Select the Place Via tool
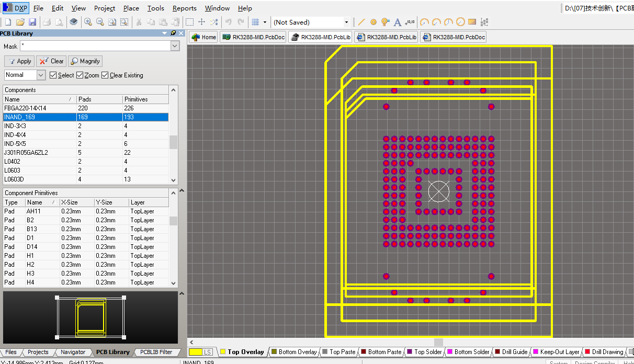The image size is (634, 364). (x=386, y=22)
